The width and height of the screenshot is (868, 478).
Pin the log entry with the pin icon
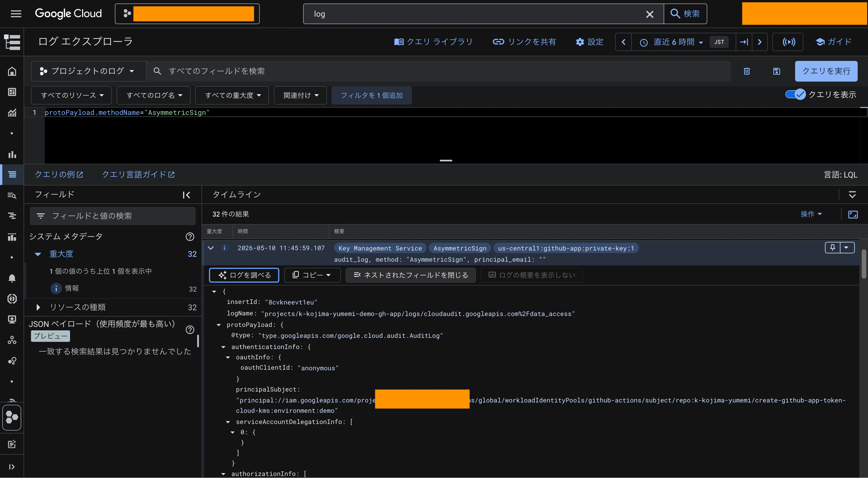point(832,248)
